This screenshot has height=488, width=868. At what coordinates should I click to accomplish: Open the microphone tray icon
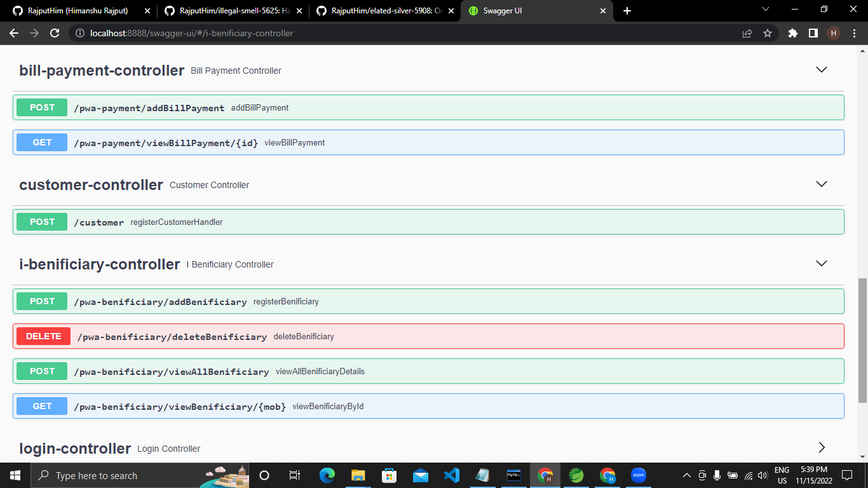717,475
